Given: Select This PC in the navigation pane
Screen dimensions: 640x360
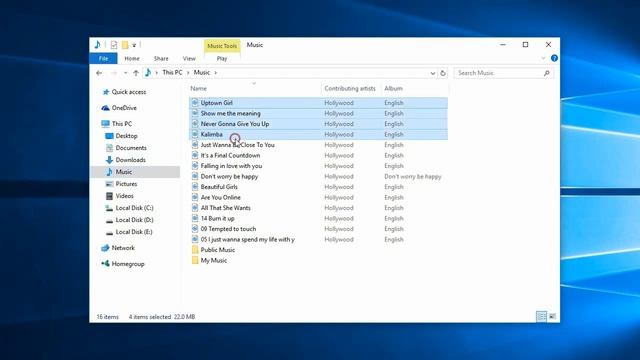Looking at the screenshot, I should (x=122, y=124).
